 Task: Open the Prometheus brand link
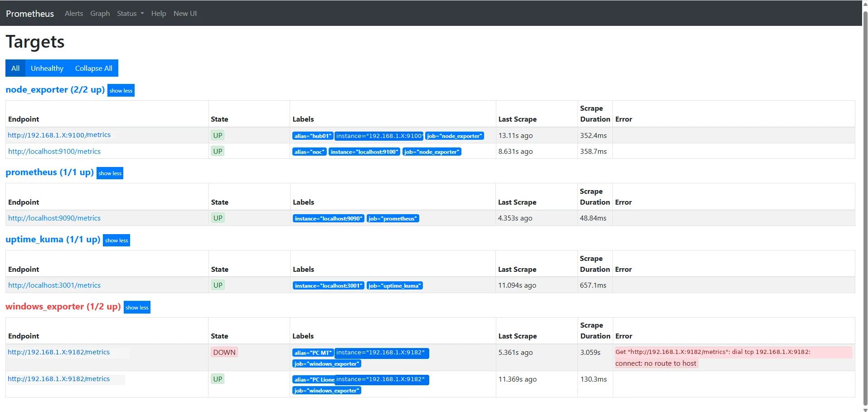(30, 14)
